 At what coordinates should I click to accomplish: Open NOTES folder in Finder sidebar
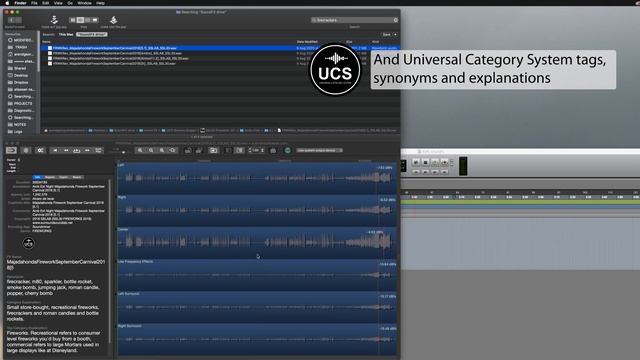pyautogui.click(x=20, y=124)
